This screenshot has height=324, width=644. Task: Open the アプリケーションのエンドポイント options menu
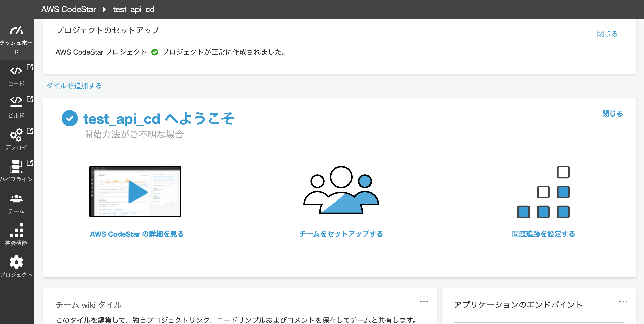point(624,301)
